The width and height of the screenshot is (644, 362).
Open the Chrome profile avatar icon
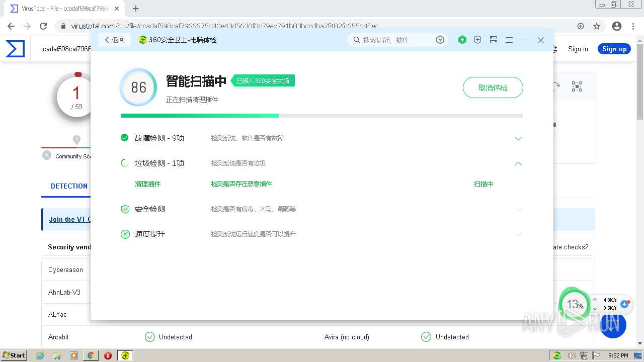(x=617, y=26)
